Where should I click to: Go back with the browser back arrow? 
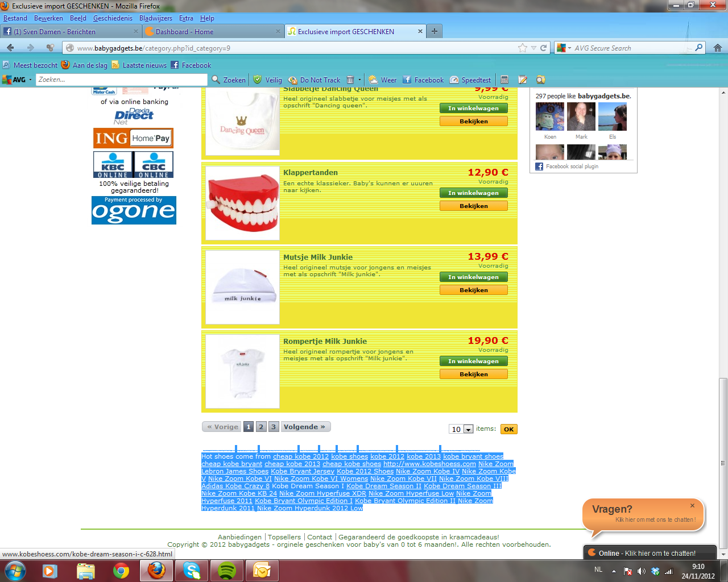(x=10, y=48)
